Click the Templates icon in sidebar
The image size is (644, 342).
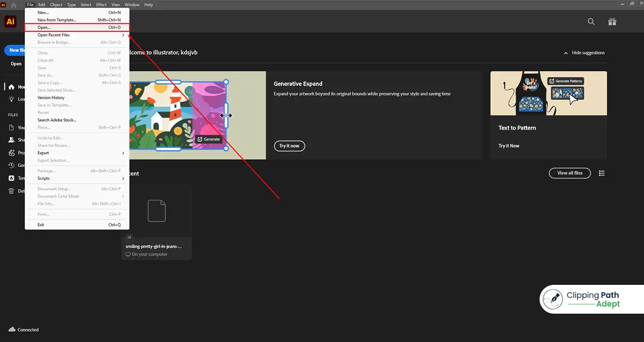point(11,178)
